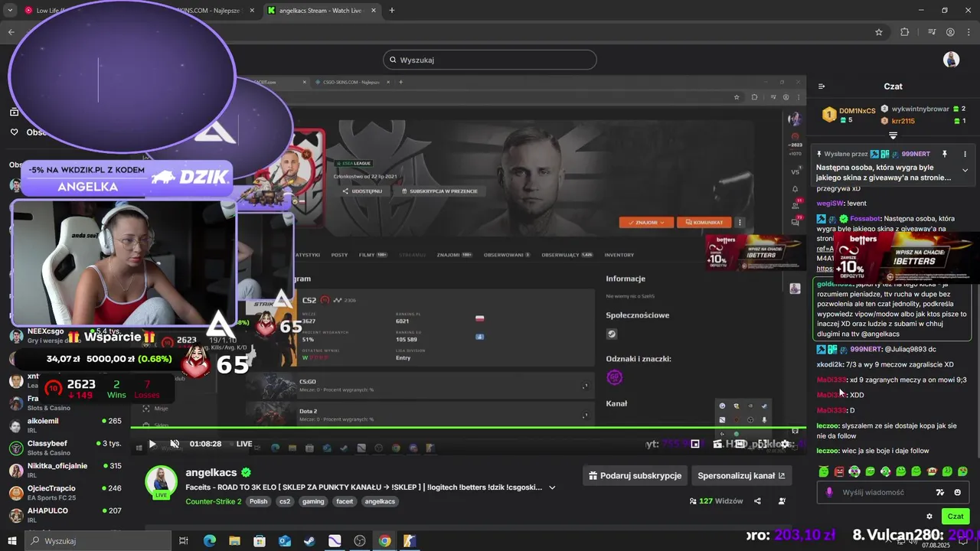Open krr2115 leaderboard entry
980x551 pixels.
coord(923,121)
